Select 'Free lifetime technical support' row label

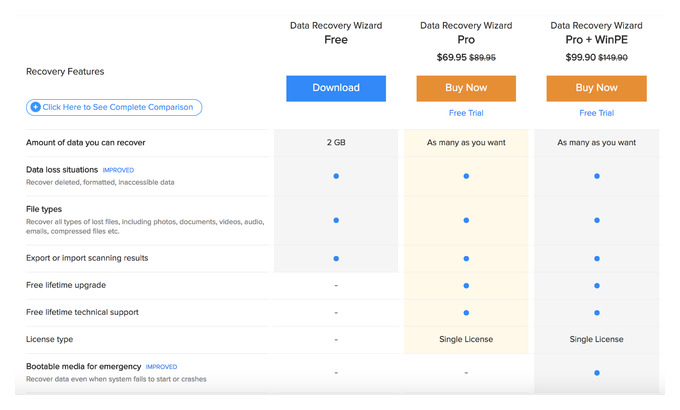point(82,312)
